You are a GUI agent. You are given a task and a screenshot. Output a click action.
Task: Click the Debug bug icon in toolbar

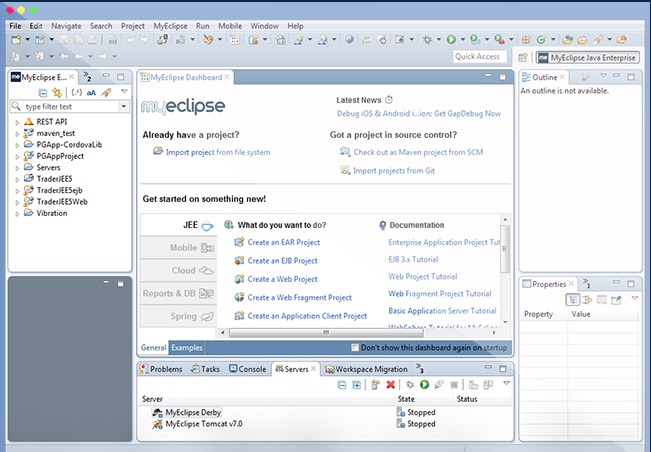(428, 40)
